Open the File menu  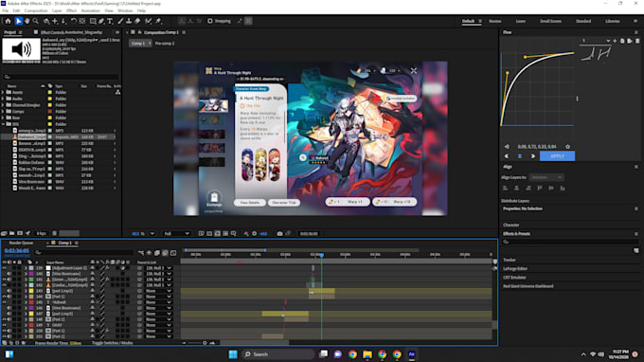point(6,10)
